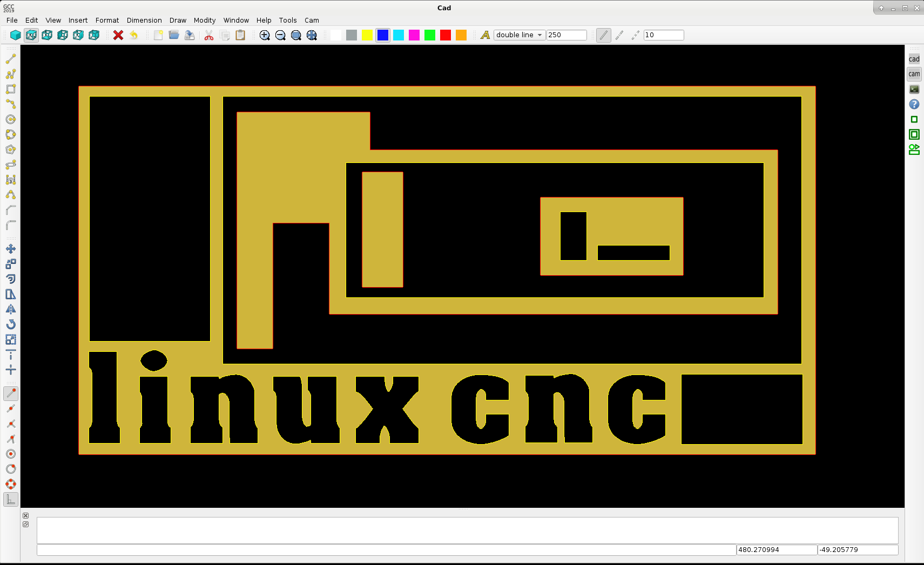The width and height of the screenshot is (924, 565).
Task: Select the red color swatch
Action: 446,35
